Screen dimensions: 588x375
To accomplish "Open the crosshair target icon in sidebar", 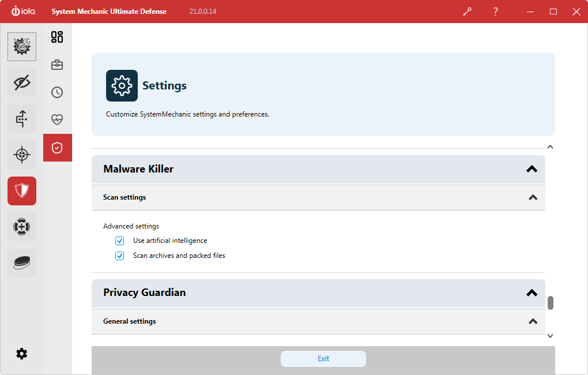I will (x=22, y=155).
